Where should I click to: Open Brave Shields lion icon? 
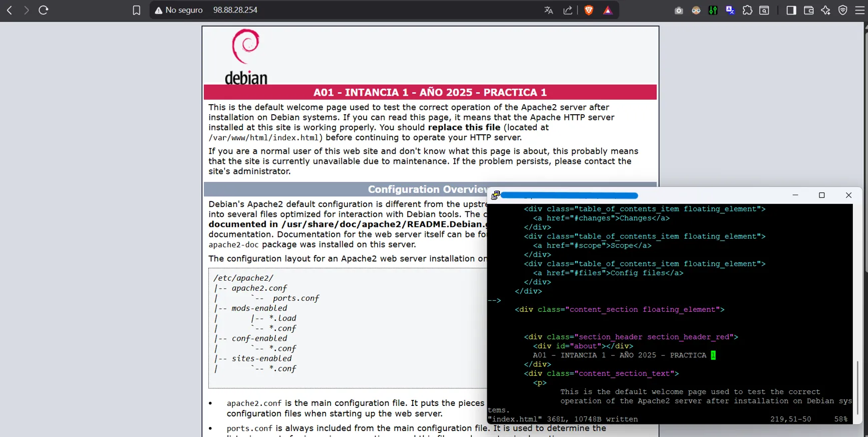[x=589, y=10]
